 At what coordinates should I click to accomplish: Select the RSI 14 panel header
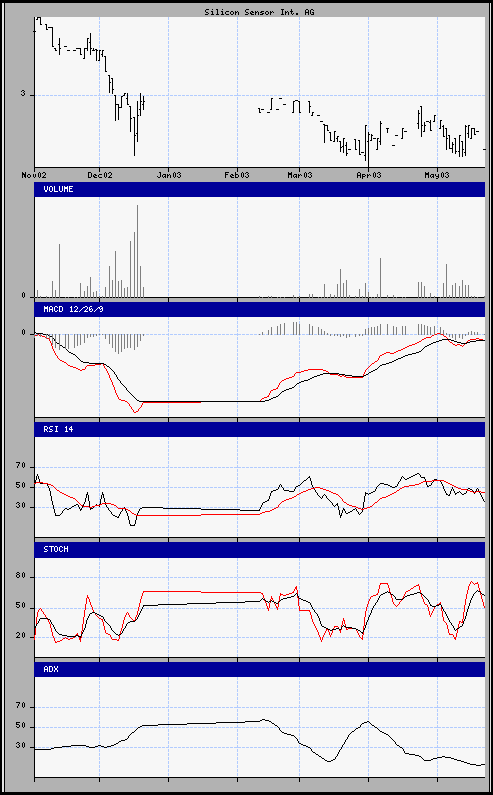(260, 429)
